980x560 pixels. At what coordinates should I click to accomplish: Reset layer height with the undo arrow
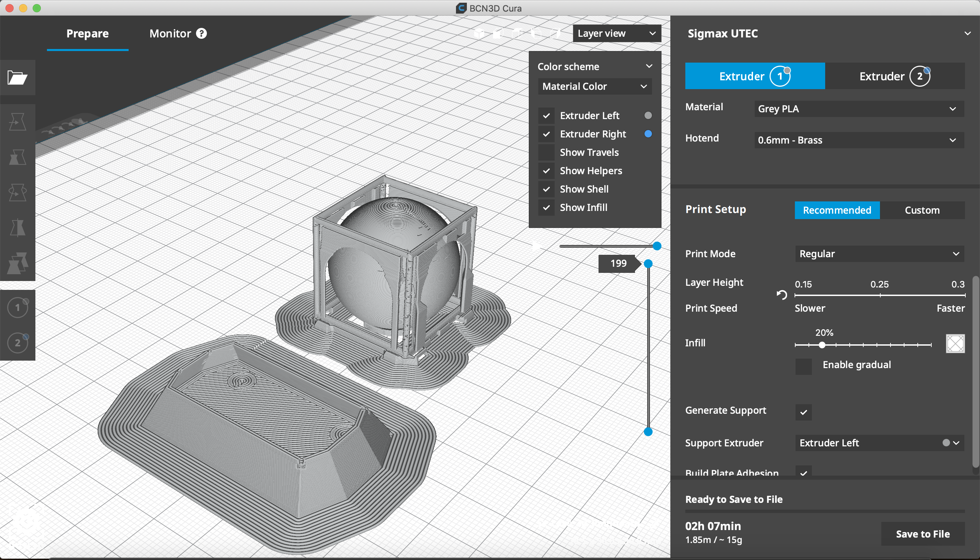pyautogui.click(x=782, y=295)
